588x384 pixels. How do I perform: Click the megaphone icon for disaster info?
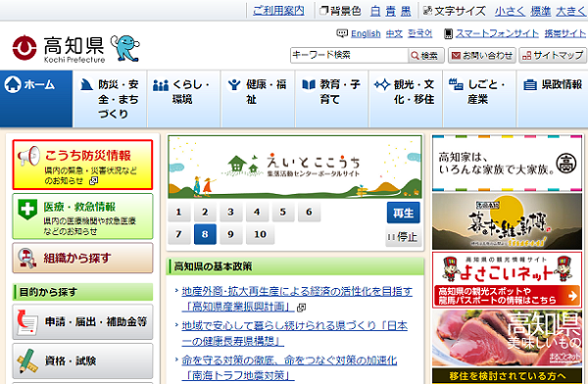(28, 156)
